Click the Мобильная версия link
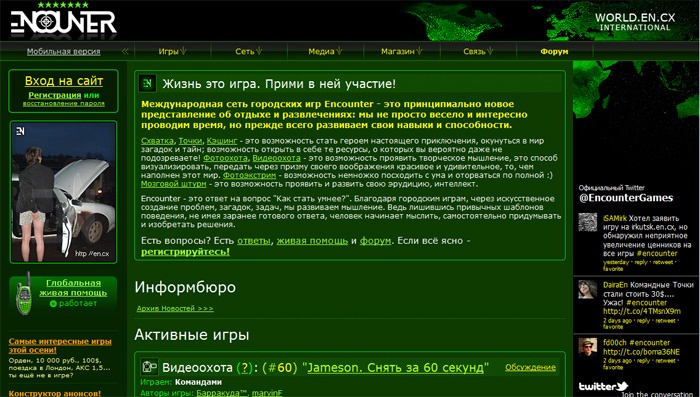Viewport: 700px width, 397px height. coord(63,52)
